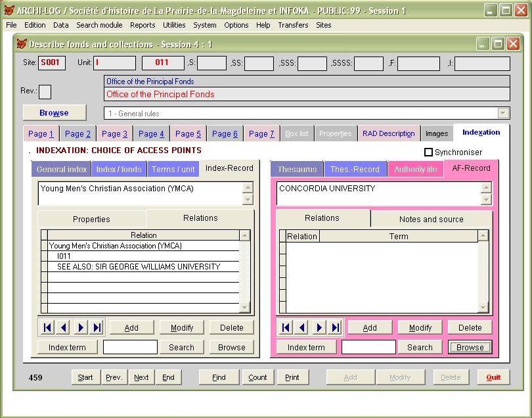Go to previous record in AF-Record navigator
The image size is (532, 418).
302,327
